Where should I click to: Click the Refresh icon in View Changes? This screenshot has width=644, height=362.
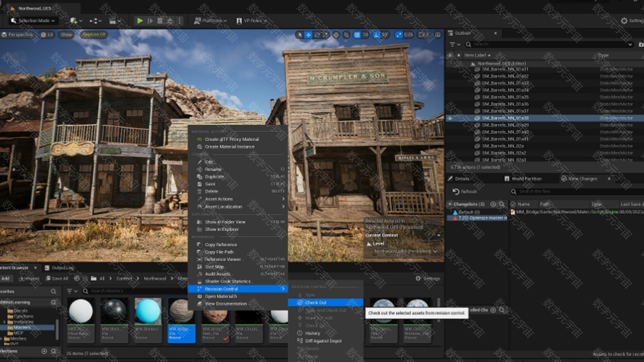click(x=456, y=192)
